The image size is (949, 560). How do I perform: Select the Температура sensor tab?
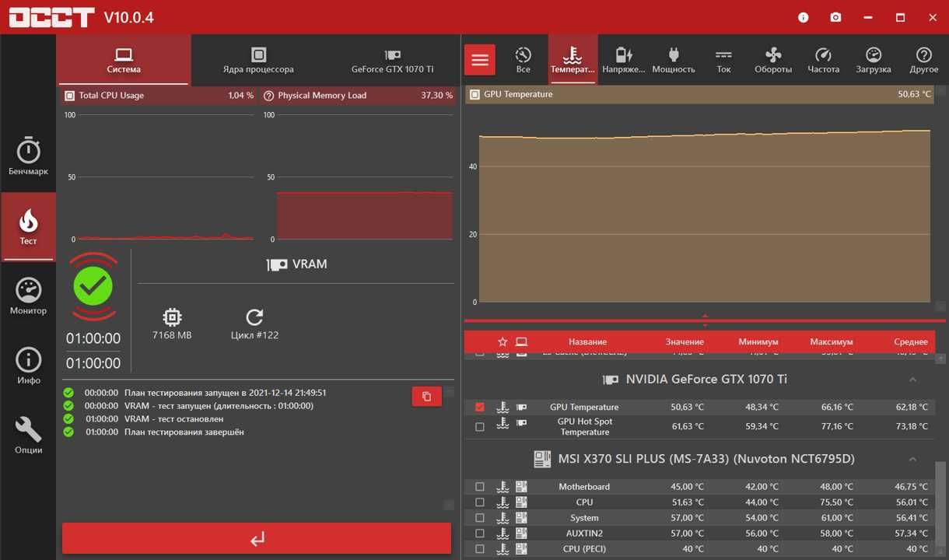pos(573,60)
